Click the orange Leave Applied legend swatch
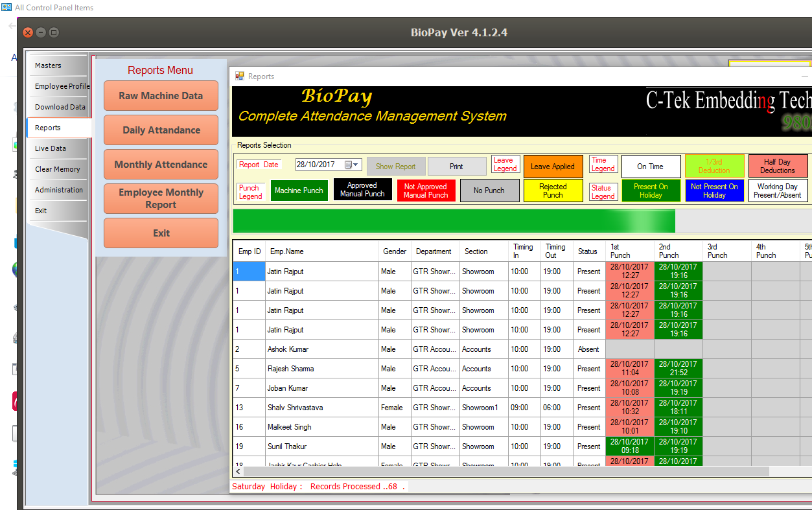This screenshot has width=812, height=510. click(553, 167)
